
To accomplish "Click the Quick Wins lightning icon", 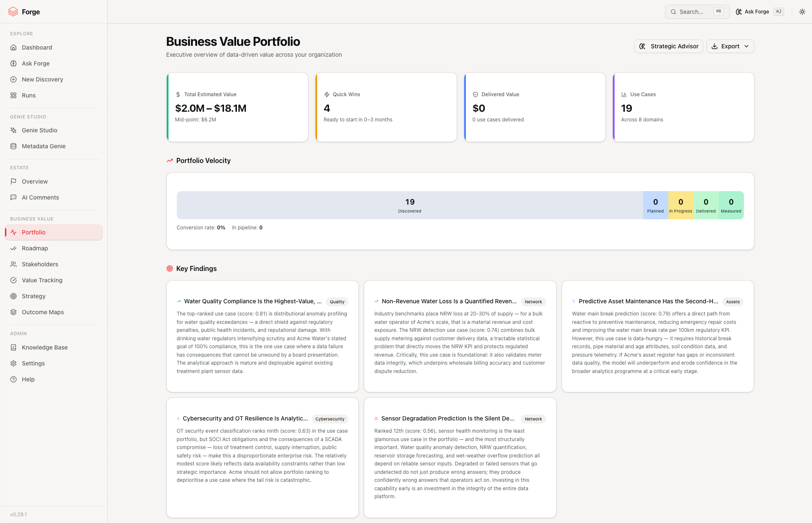I will tap(327, 95).
